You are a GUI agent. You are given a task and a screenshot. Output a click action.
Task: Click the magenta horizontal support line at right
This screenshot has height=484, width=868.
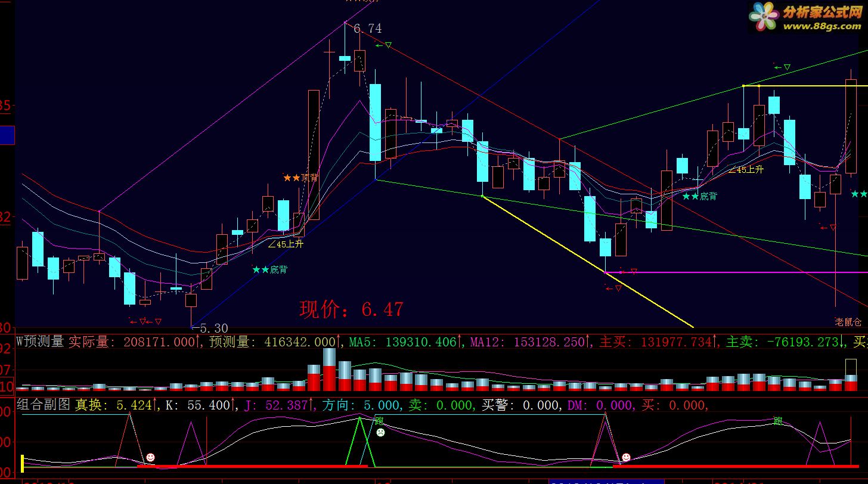[x=736, y=272]
